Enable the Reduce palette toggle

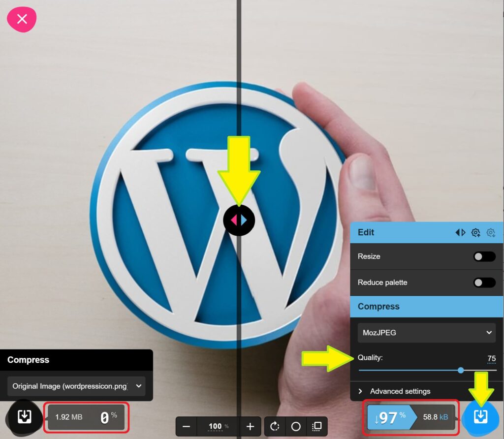[x=484, y=282]
